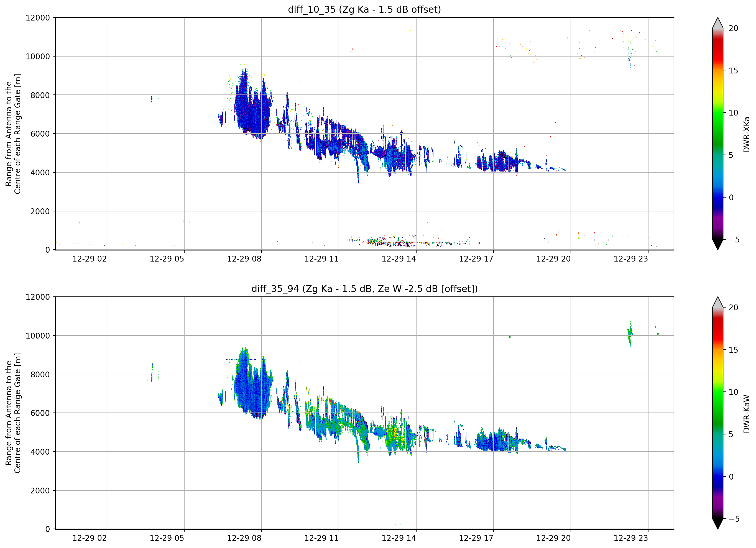Click the '12000' y-tick in the diff_10_35 plot
Image resolution: width=756 pixels, height=548 pixels.
point(38,18)
